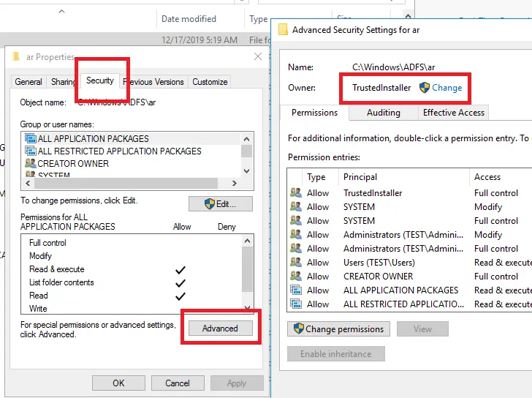Viewport: 532px width, 398px height.
Task: Click the left arrow of group names horizontal scrollbar
Action: [28, 184]
